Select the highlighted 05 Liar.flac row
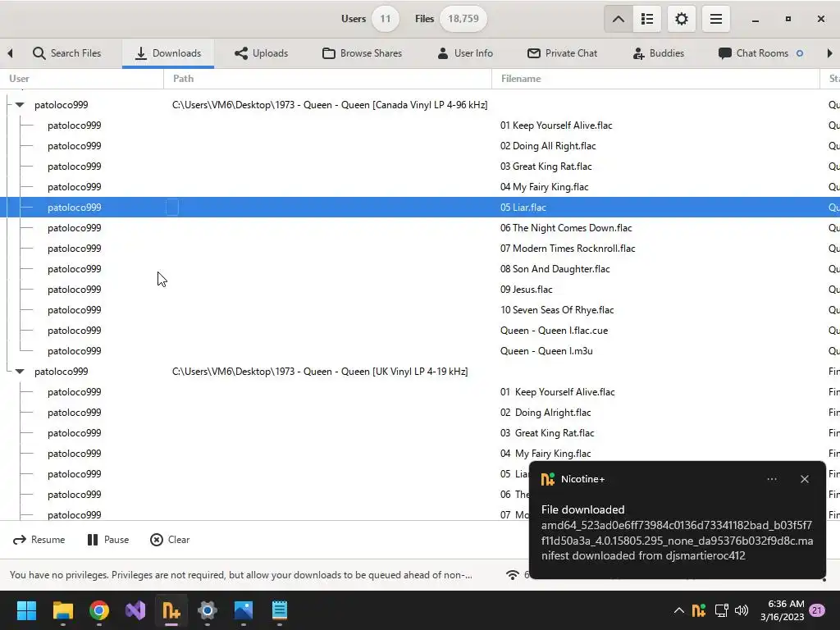840x630 pixels. [420, 208]
